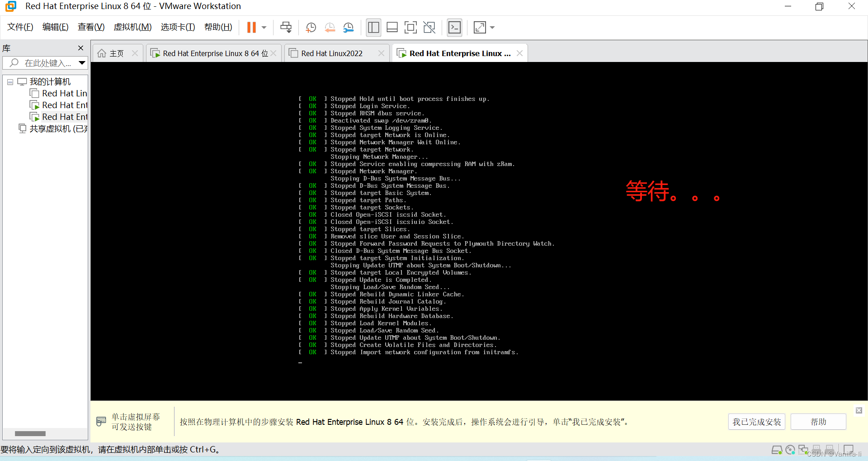Take a snapshot of this virtual machine
Screen dimensions: 868x461
pyautogui.click(x=311, y=28)
